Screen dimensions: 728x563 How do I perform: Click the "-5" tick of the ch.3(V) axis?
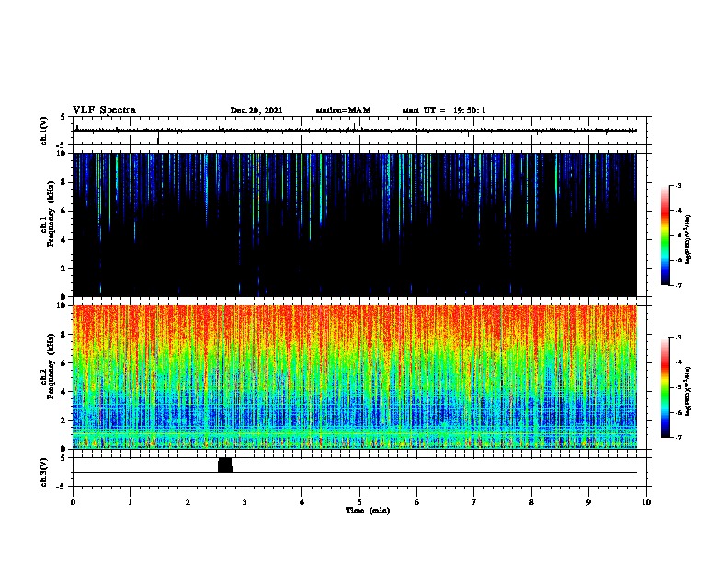pyautogui.click(x=63, y=487)
